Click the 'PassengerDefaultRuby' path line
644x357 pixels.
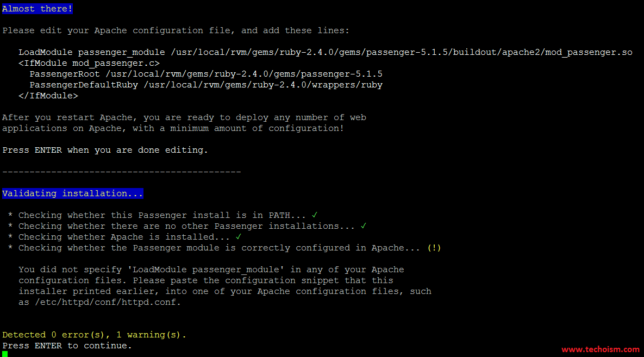[206, 85]
